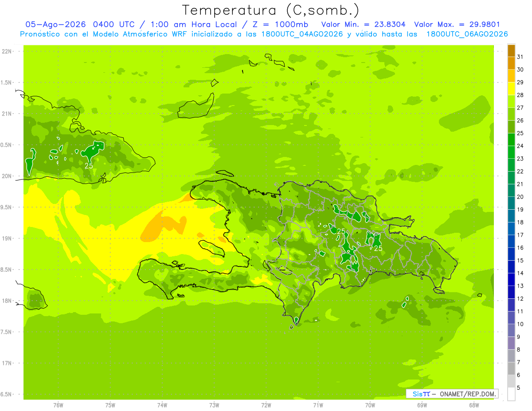Viewport: 532px width, 411px height.
Task: Click the legend value '28'
Action: click(520, 95)
